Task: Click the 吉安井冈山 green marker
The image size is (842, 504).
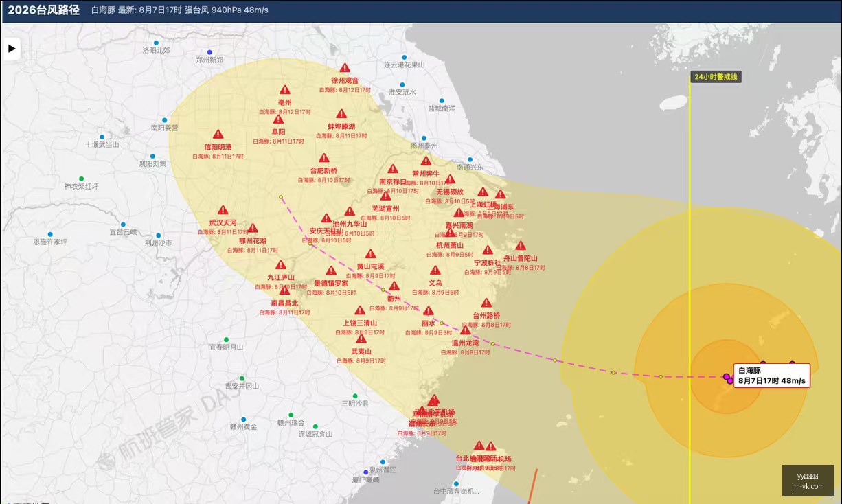Action: click(x=242, y=378)
